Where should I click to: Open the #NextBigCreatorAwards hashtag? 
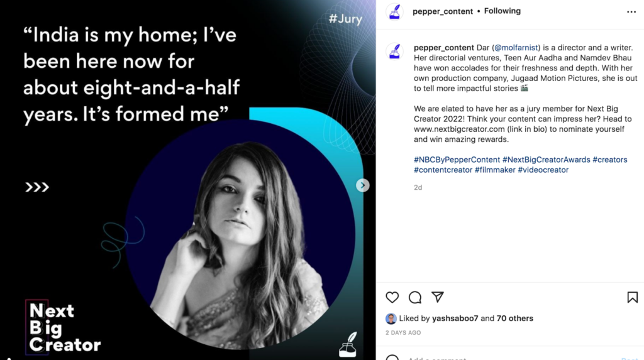coord(546,160)
